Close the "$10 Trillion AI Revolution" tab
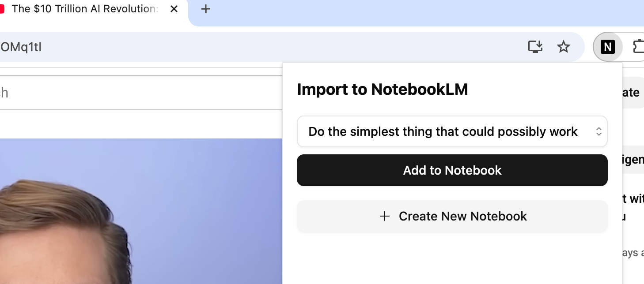 coord(174,9)
